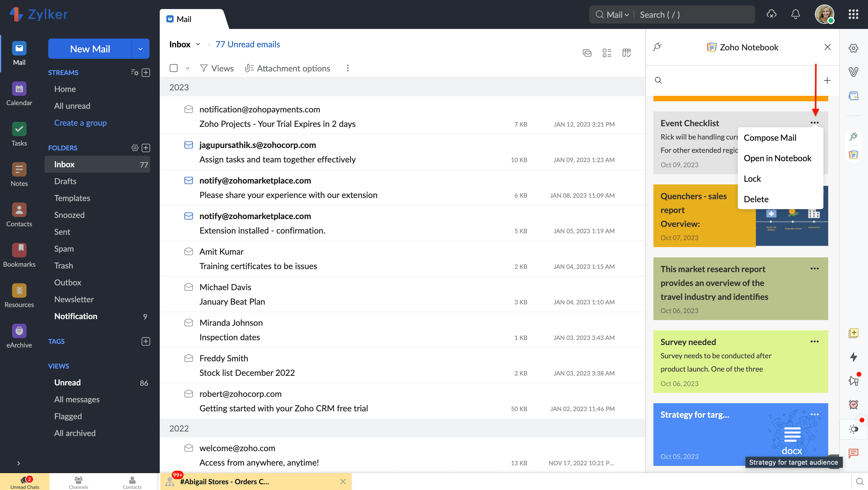Open the Inbox folder dropdown chevron
The height and width of the screenshot is (490, 868).
pos(198,45)
